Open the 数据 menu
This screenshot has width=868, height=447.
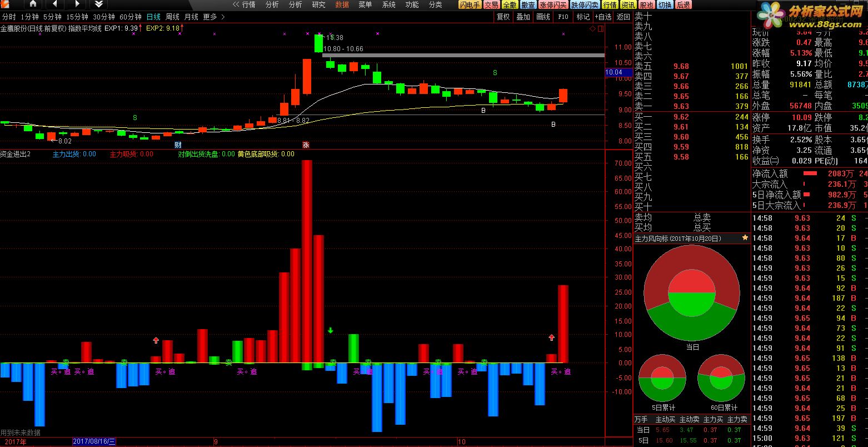click(x=342, y=4)
